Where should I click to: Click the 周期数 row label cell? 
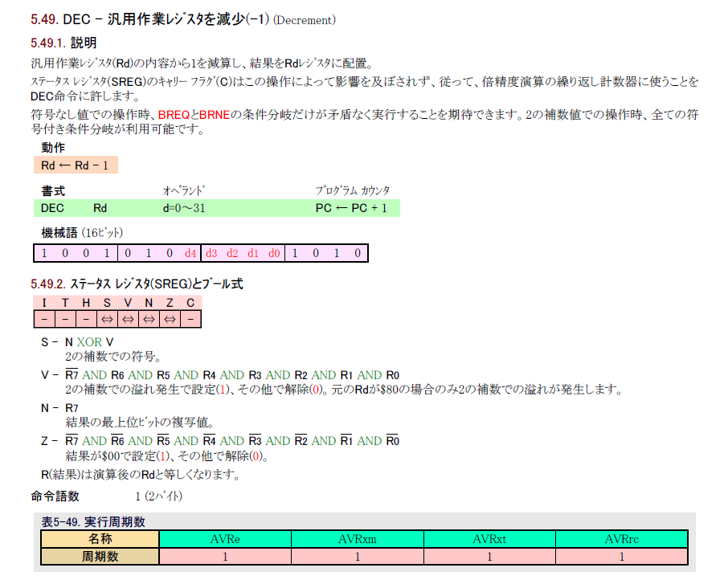[100, 556]
